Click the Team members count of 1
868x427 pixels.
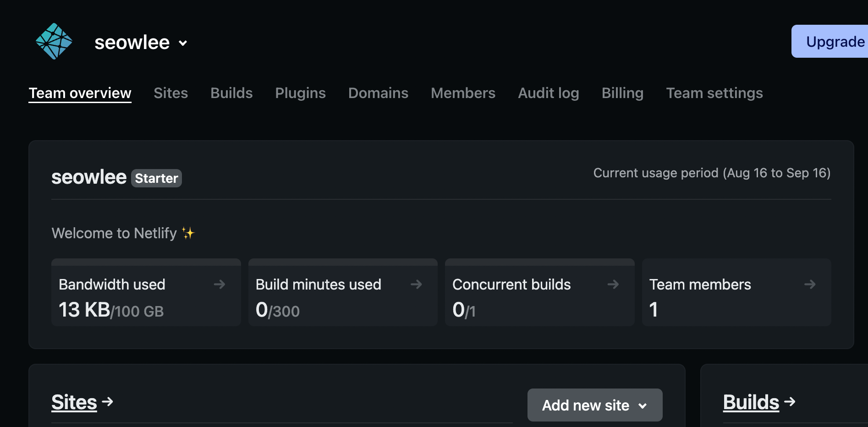(654, 310)
